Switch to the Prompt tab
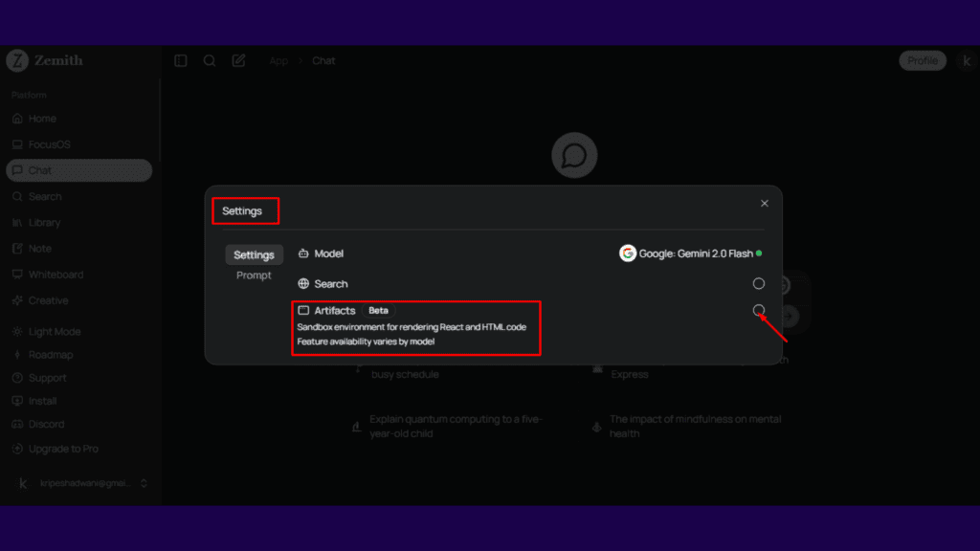This screenshot has height=551, width=980. pos(254,275)
